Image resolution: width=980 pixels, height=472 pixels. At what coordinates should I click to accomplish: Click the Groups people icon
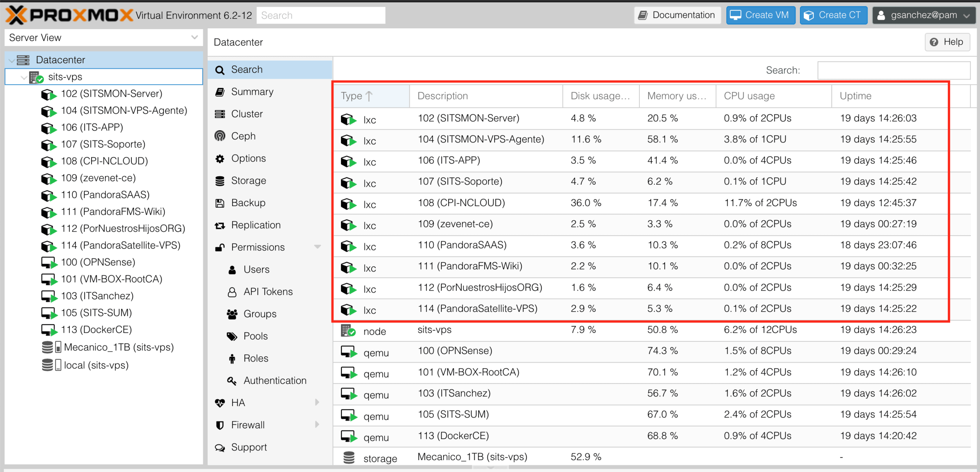pyautogui.click(x=232, y=314)
